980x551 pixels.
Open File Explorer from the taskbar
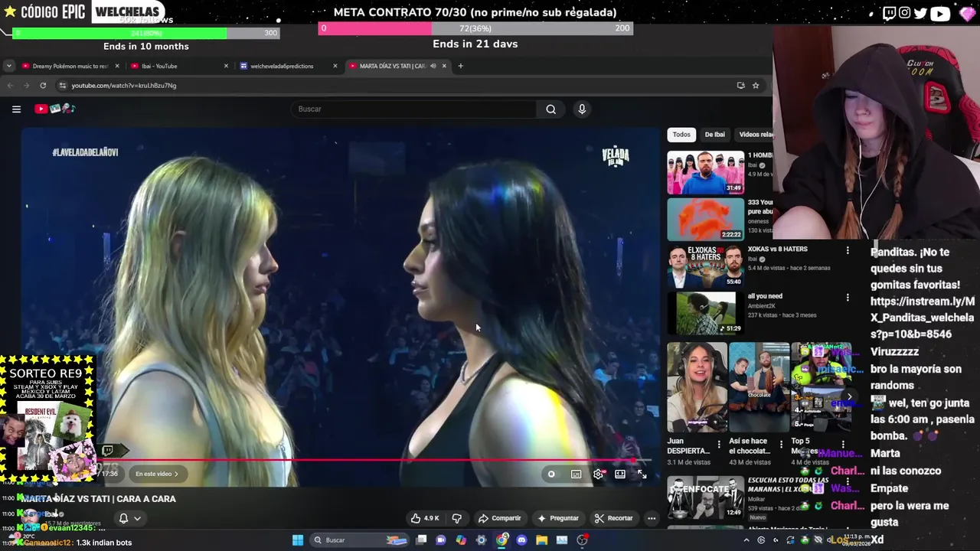pyautogui.click(x=541, y=540)
